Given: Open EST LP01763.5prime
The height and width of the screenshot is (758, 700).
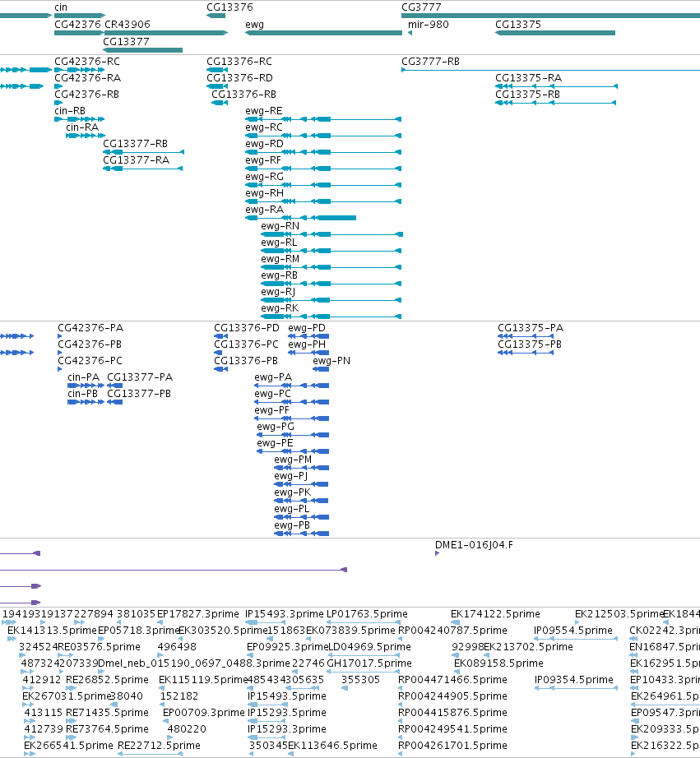Looking at the screenshot, I should click(367, 614).
